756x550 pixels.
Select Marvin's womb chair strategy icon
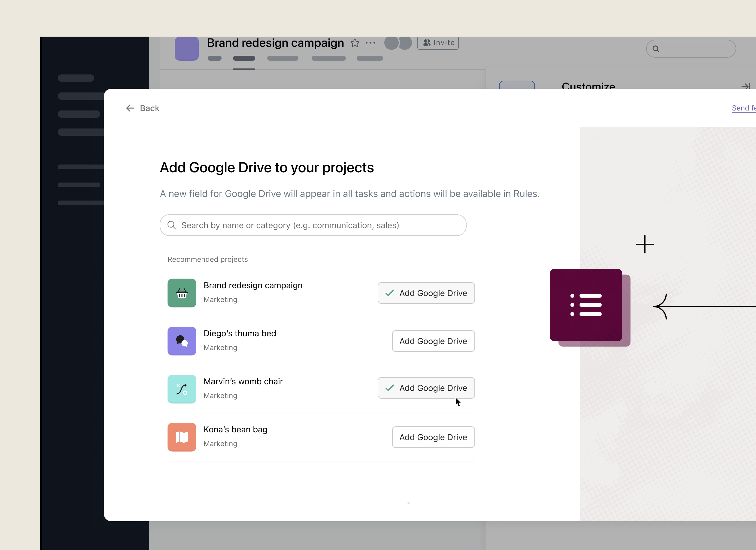(182, 389)
